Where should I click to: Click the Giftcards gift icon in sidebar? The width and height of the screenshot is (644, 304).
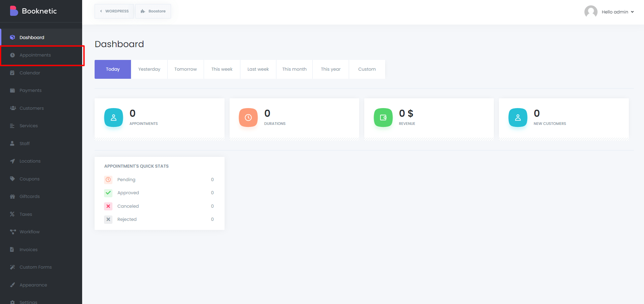(12, 197)
